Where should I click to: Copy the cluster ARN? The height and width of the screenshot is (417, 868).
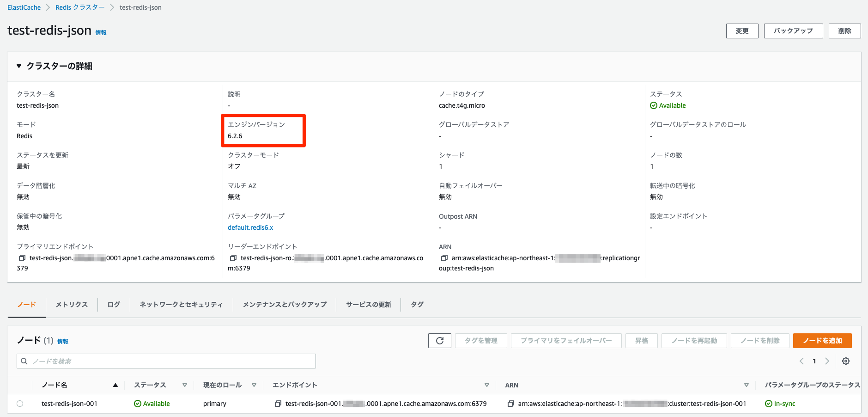443,258
